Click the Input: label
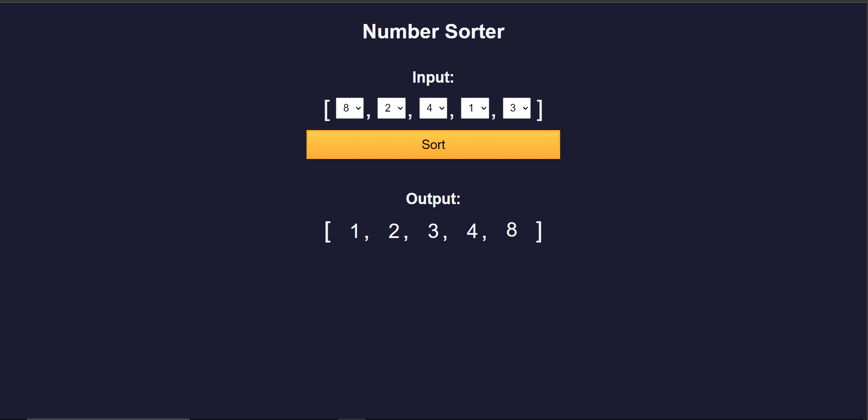Viewport: 868px width, 420px height. [x=433, y=77]
